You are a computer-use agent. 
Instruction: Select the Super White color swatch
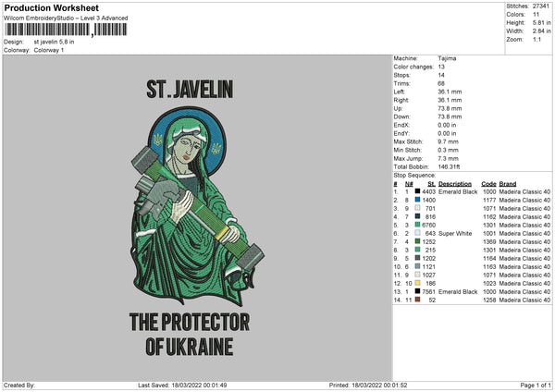point(418,233)
